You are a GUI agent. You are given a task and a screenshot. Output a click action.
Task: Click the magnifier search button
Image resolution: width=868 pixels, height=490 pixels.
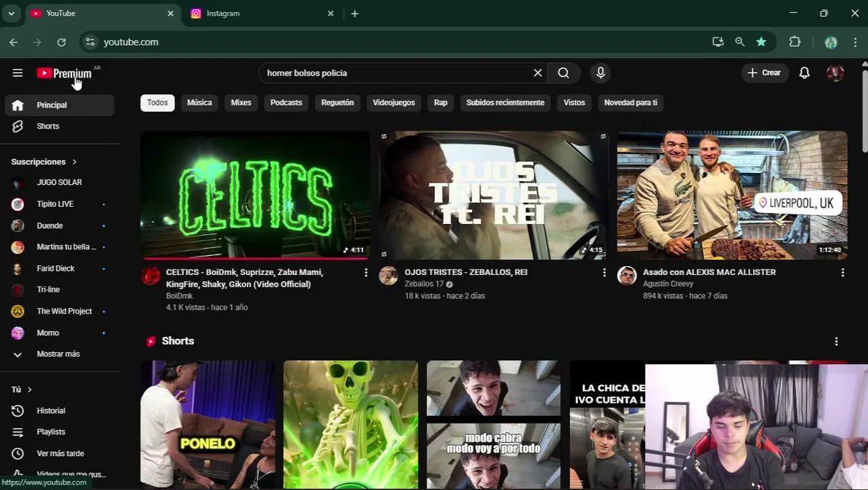(564, 73)
